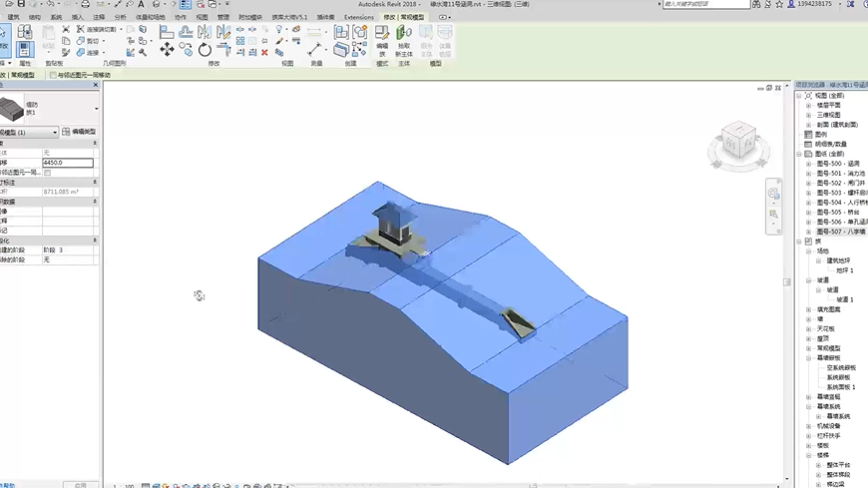Viewport: 868px width, 488px height.
Task: Select 坡道 1 in project browser
Action: click(845, 299)
